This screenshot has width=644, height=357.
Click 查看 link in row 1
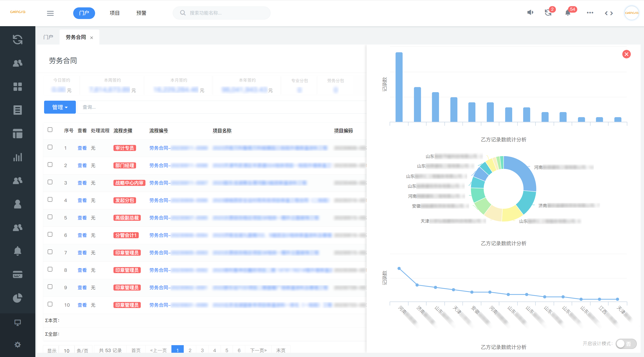tap(82, 148)
